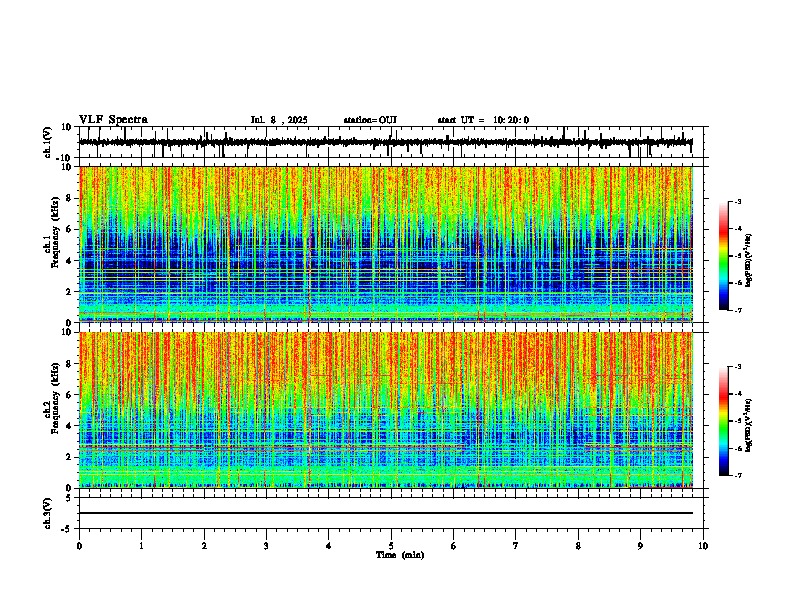Image resolution: width=792 pixels, height=612 pixels.
Task: Click the '8' tick on the Time axis
Action: tap(578, 546)
